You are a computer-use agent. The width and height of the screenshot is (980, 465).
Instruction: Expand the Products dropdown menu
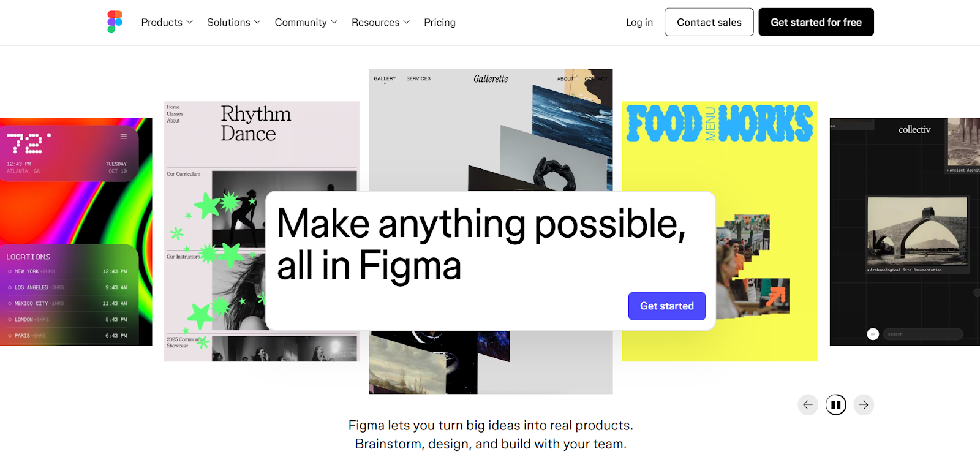tap(167, 22)
